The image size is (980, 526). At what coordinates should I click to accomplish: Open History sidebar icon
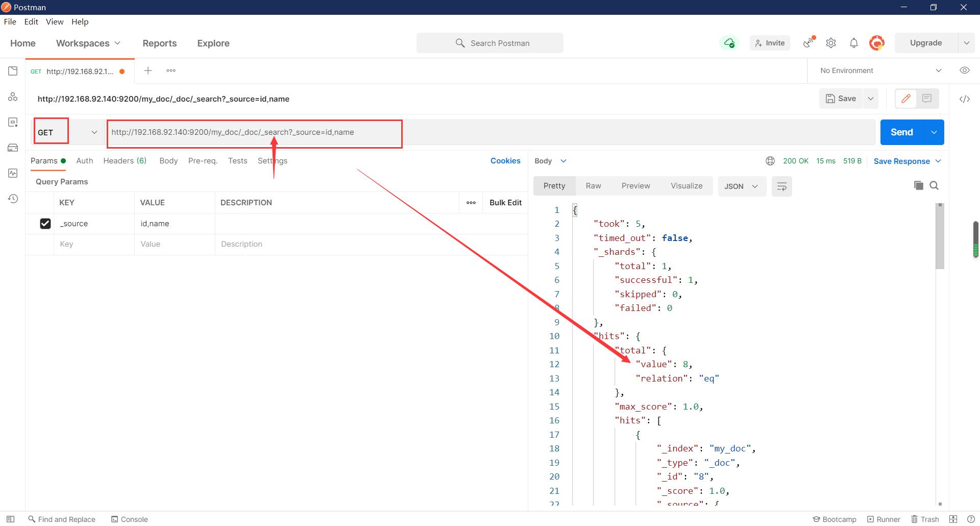13,199
